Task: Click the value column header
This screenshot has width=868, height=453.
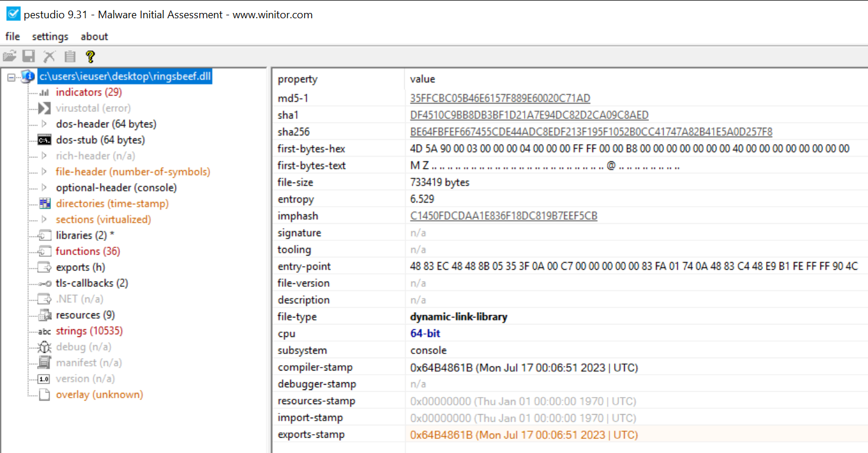Action: [423, 79]
